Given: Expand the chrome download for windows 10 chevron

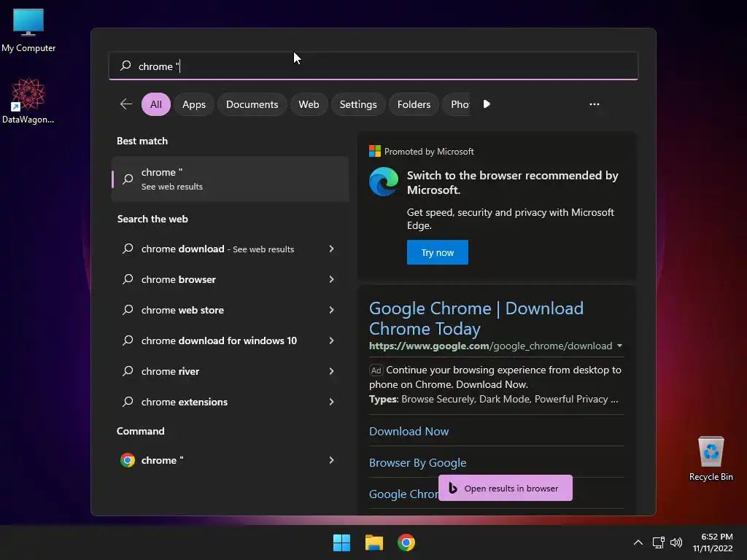Looking at the screenshot, I should click(x=332, y=341).
